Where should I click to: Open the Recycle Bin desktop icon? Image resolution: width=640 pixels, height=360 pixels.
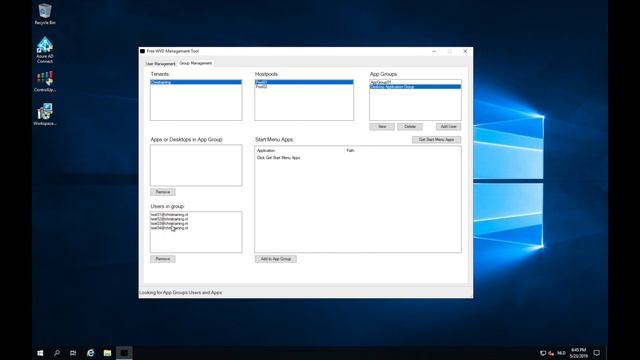pos(44,14)
